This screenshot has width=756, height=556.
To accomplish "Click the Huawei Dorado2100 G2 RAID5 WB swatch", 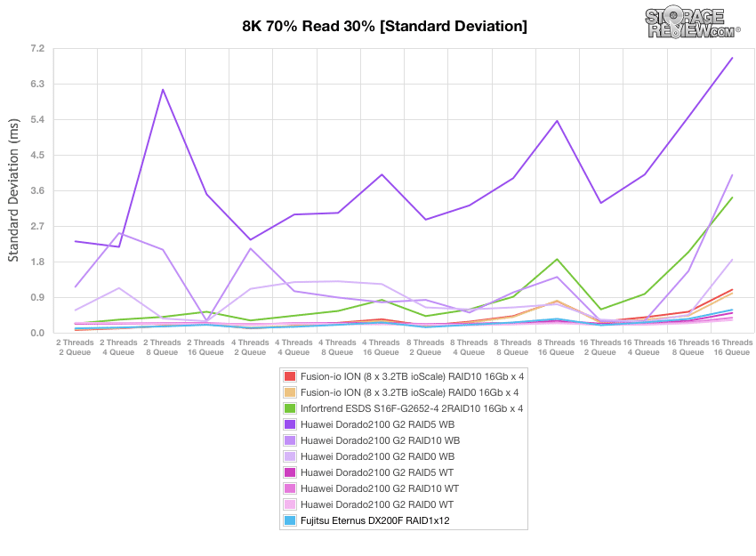I will point(290,425).
